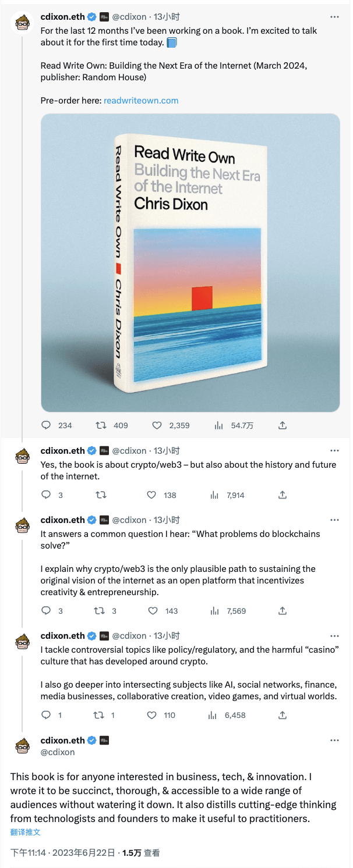Viewport: 353px width, 868px height.
Task: Click the hexagon NFT badge beside cdixon.eth
Action: point(103,17)
